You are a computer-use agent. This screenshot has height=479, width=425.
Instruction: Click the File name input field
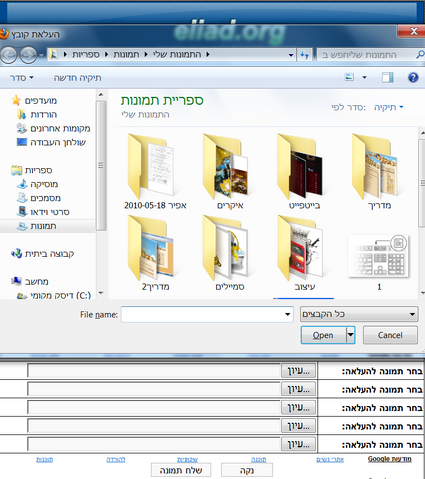point(202,314)
